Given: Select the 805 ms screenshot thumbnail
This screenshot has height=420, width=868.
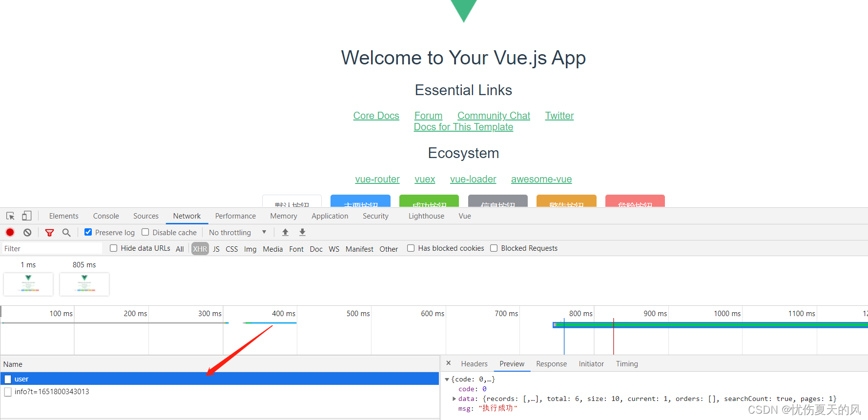Looking at the screenshot, I should (84, 284).
